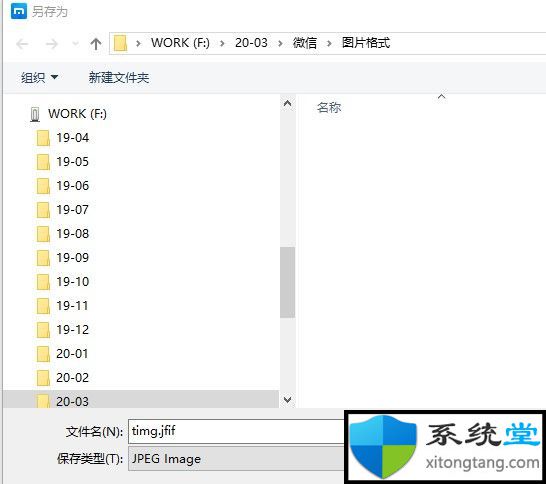Screen dimensions: 546x484
Task: Click the tree scrollbar down arrow
Action: click(x=288, y=399)
